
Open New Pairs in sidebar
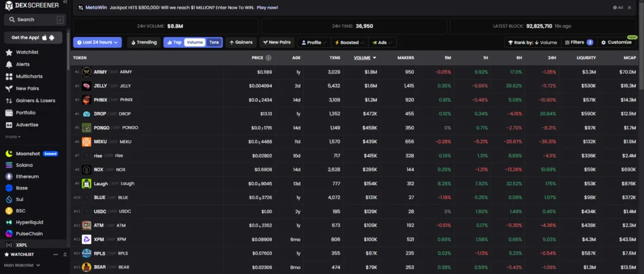[26, 88]
